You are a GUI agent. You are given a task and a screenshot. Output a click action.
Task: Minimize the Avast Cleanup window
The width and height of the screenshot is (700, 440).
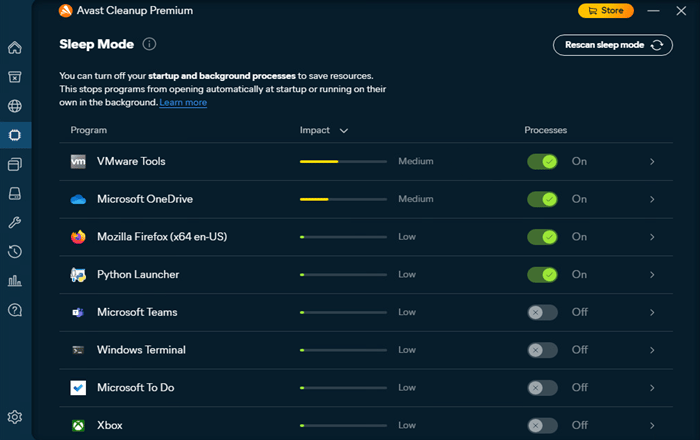pos(653,11)
